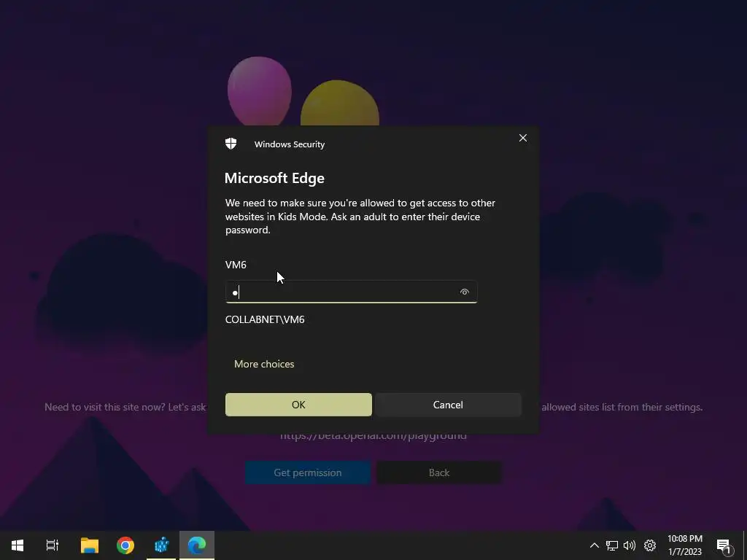Screen dimensions: 747x560
Task: Click Get permission on Kids Mode page
Action: 307,472
